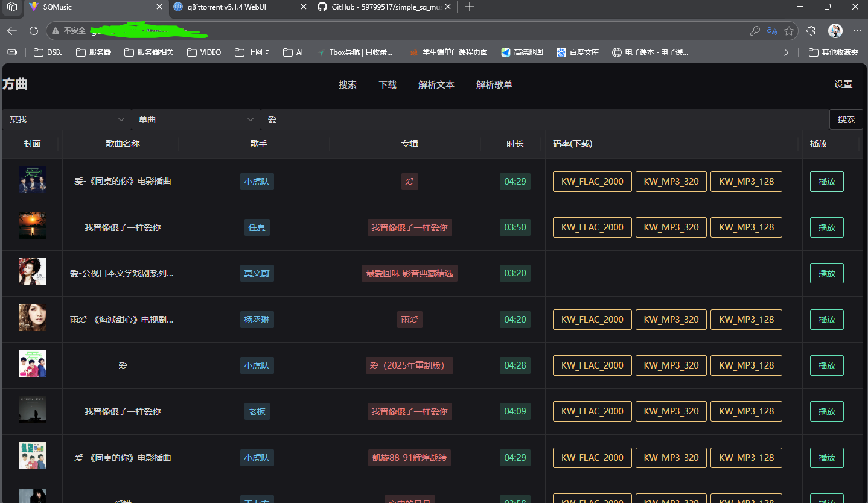This screenshot has height=503, width=868.
Task: Click the 搜索 button next to the keyword field
Action: point(846,119)
